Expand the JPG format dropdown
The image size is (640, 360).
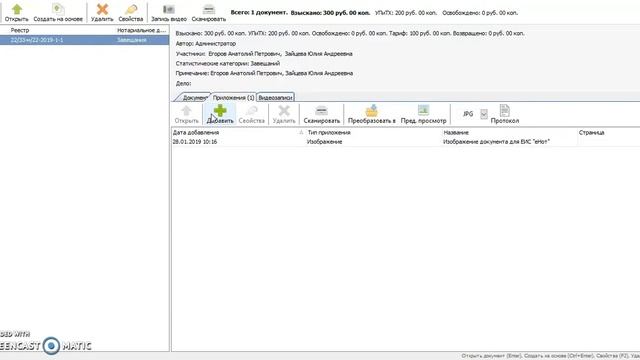tap(484, 114)
